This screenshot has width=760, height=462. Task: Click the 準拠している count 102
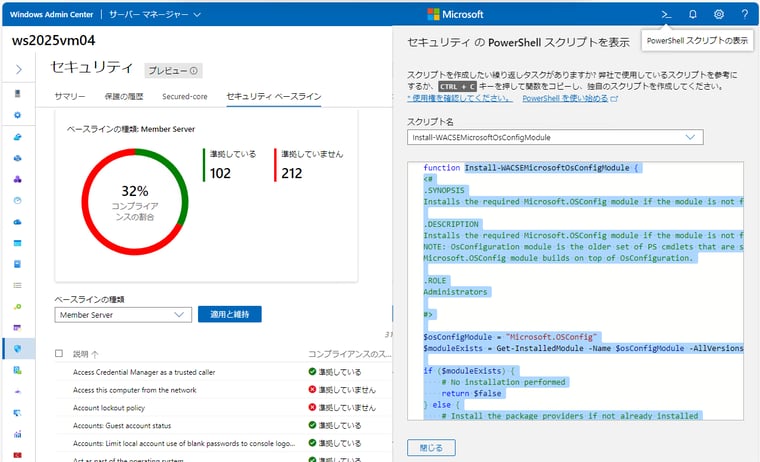tap(220, 173)
